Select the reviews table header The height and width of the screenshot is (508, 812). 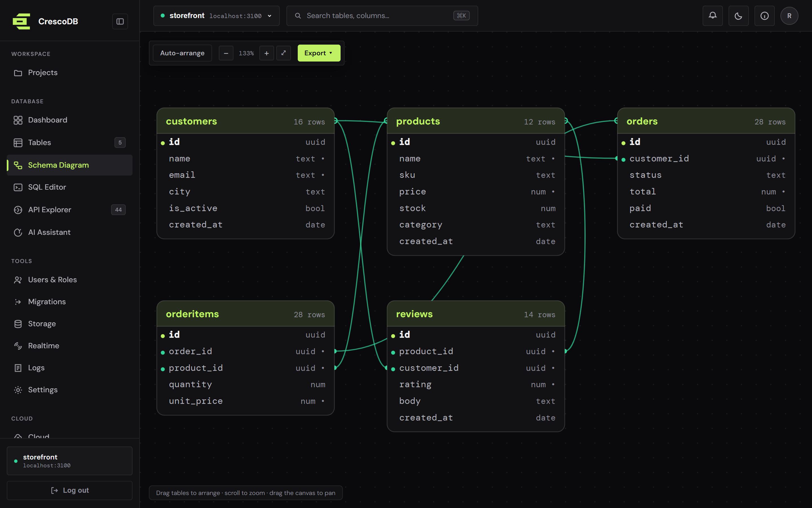point(475,314)
